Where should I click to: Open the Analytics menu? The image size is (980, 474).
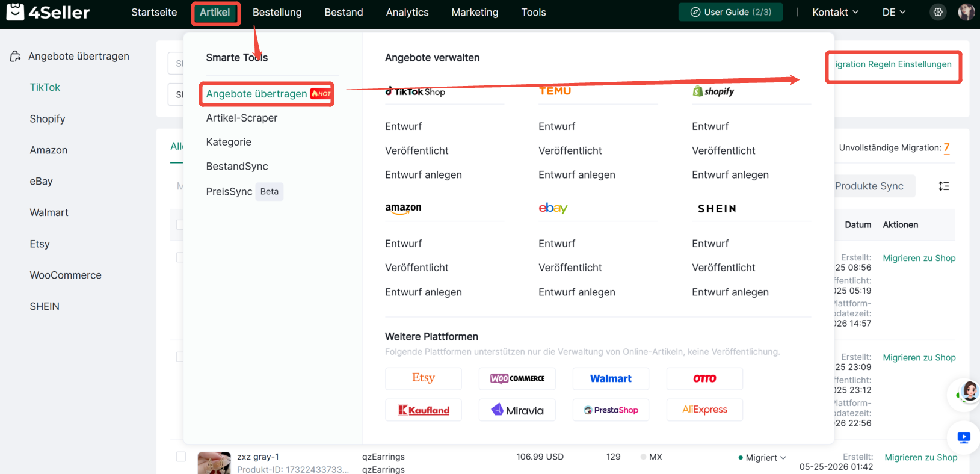coord(407,12)
